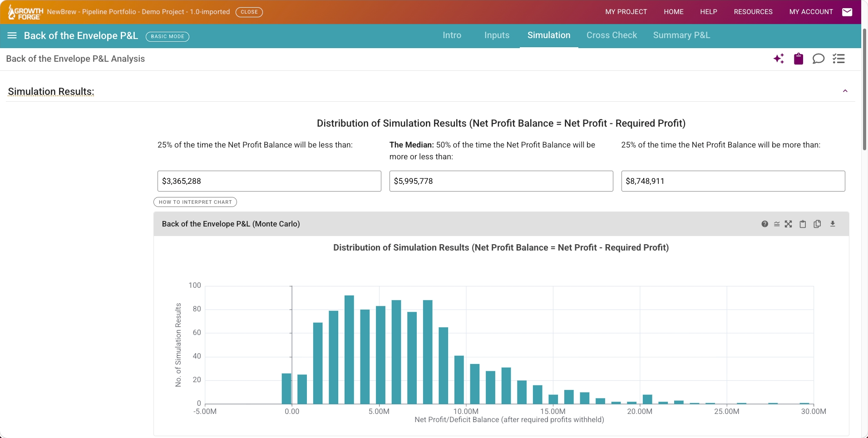Image resolution: width=868 pixels, height=438 pixels.
Task: Expand chart to fullscreen arrows icon
Action: 789,224
